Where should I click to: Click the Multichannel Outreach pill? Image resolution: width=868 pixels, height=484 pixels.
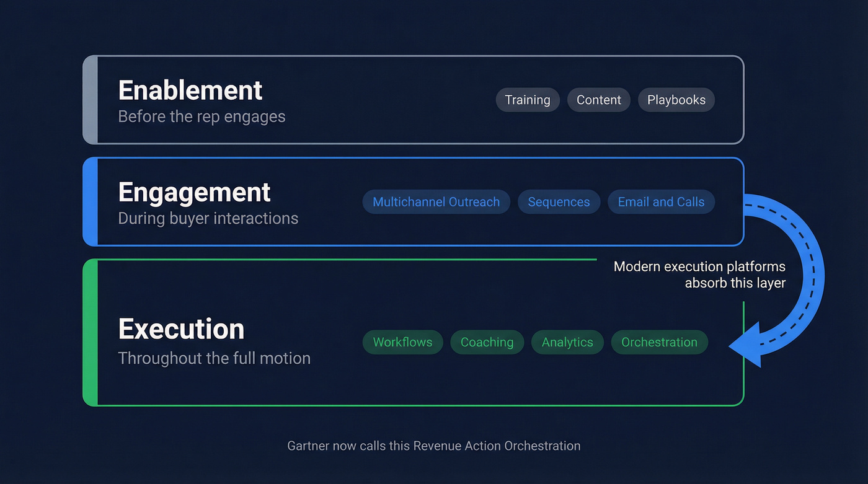click(x=436, y=201)
